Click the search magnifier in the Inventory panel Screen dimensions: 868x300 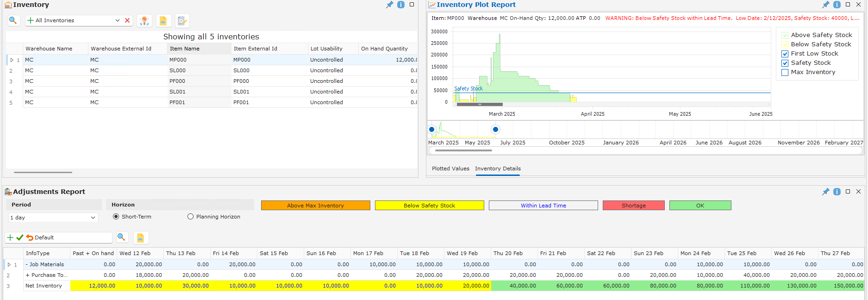(x=13, y=20)
